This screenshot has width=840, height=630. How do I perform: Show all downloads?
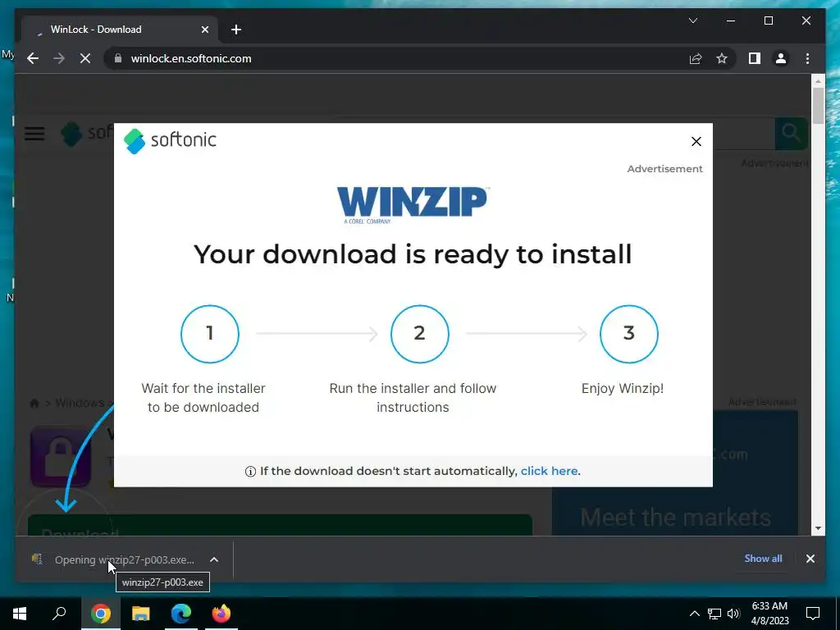point(763,558)
